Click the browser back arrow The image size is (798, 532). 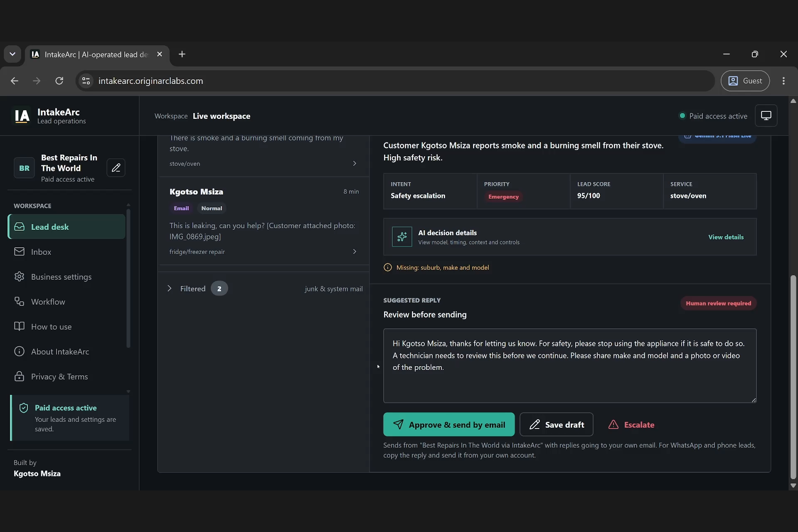[x=15, y=81]
